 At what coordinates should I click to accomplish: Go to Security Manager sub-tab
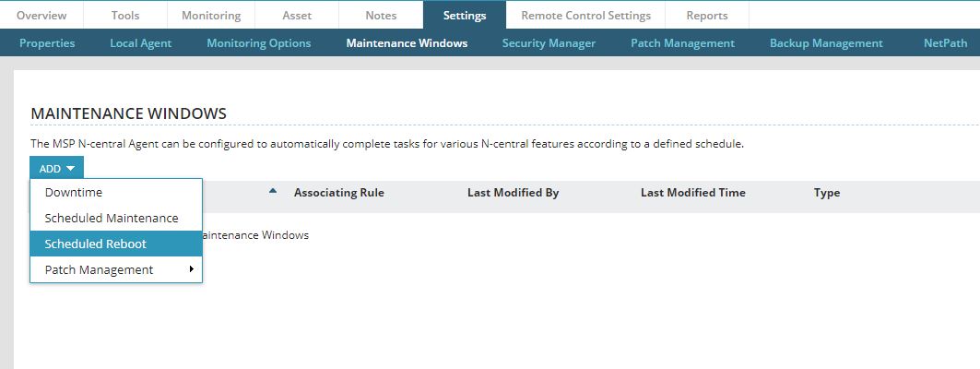tap(549, 43)
